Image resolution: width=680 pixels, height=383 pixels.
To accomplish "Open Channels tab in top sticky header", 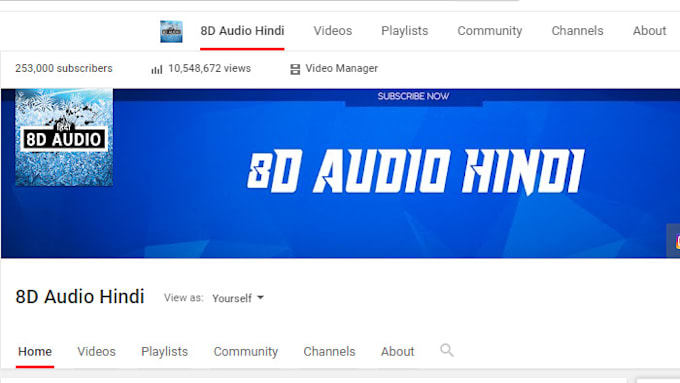I will (577, 31).
